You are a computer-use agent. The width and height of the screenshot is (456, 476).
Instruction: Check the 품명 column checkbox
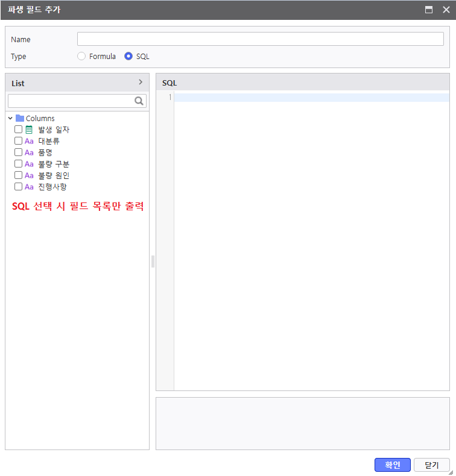pyautogui.click(x=18, y=152)
